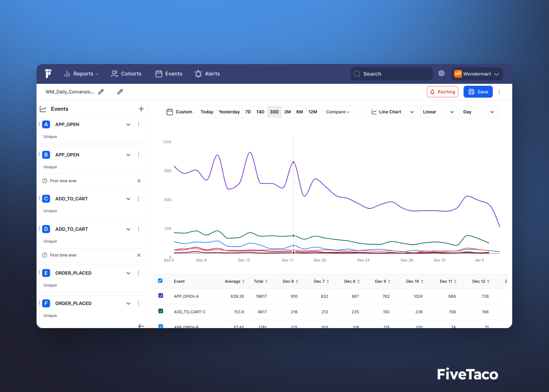Expand event E ORDER_PLACED chevron
The height and width of the screenshot is (392, 549).
point(128,273)
